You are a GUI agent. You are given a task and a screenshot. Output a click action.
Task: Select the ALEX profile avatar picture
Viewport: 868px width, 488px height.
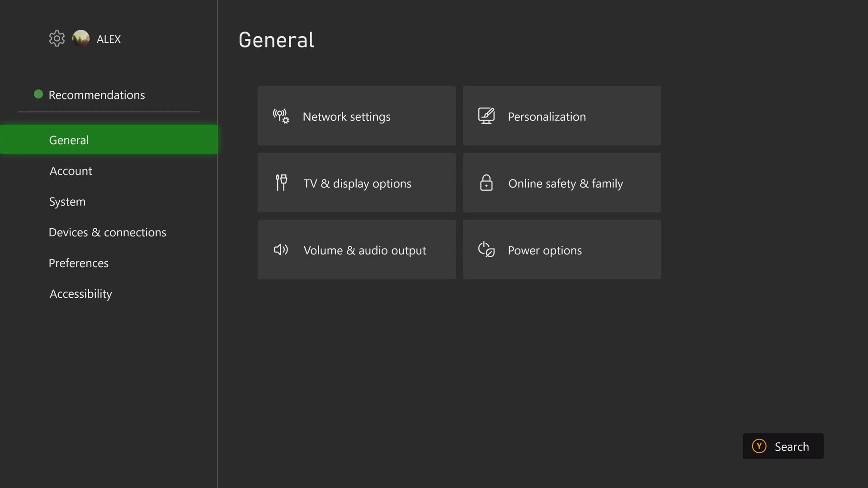pos(81,38)
